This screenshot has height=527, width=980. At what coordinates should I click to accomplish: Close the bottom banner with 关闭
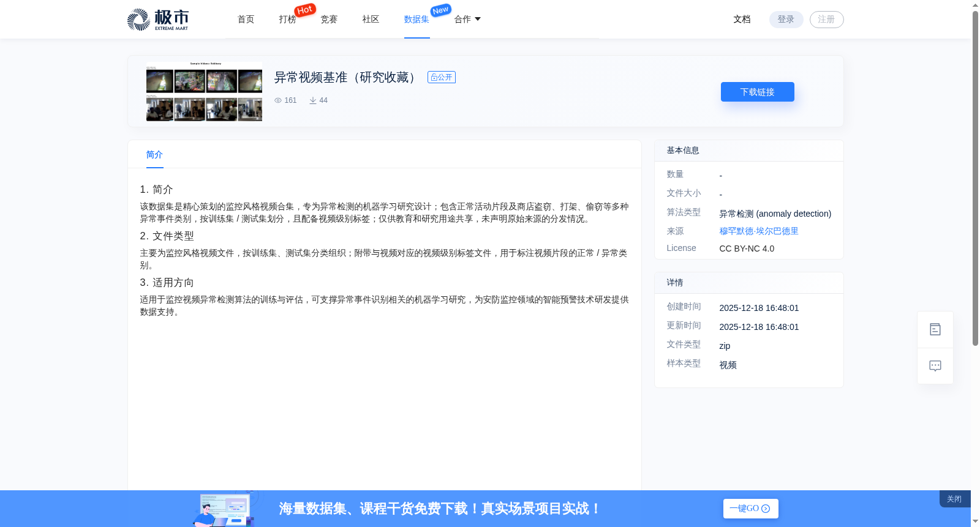[x=954, y=499]
